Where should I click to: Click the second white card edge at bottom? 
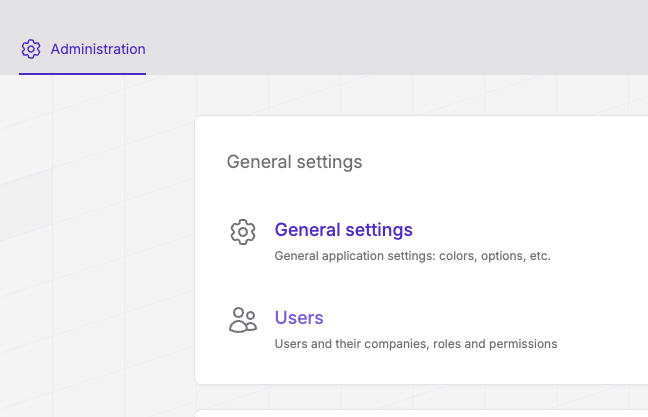421,413
